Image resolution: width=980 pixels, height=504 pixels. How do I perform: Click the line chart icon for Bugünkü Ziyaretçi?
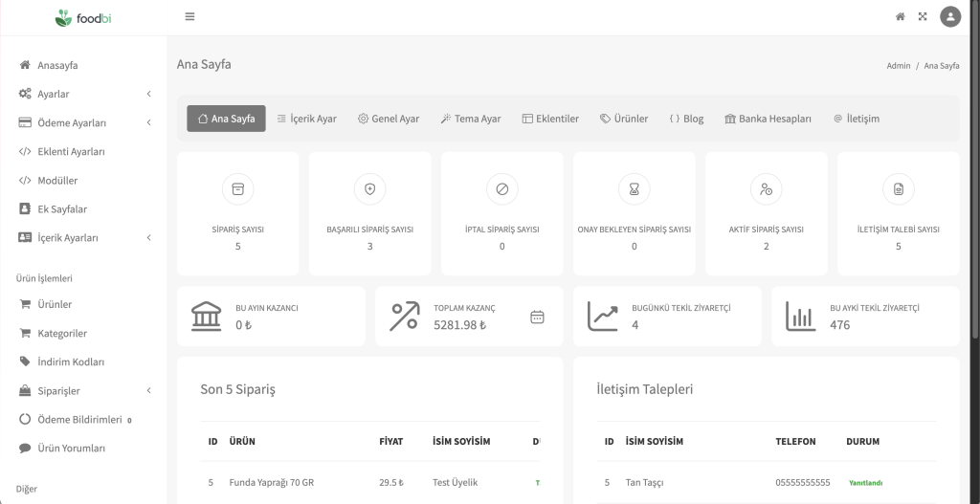click(x=603, y=316)
